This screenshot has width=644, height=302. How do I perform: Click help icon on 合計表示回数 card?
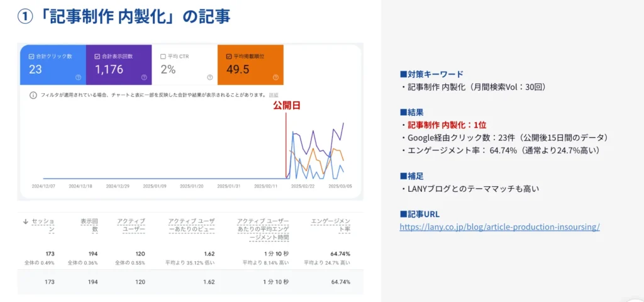(x=144, y=77)
